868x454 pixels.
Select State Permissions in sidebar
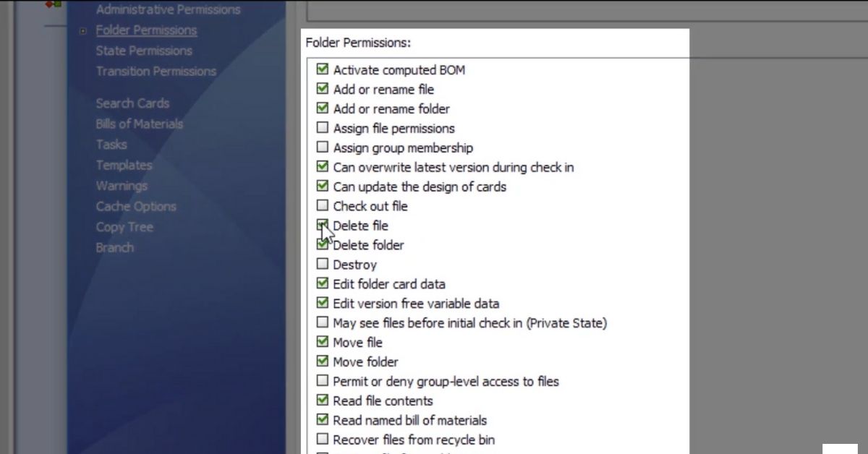click(x=144, y=51)
